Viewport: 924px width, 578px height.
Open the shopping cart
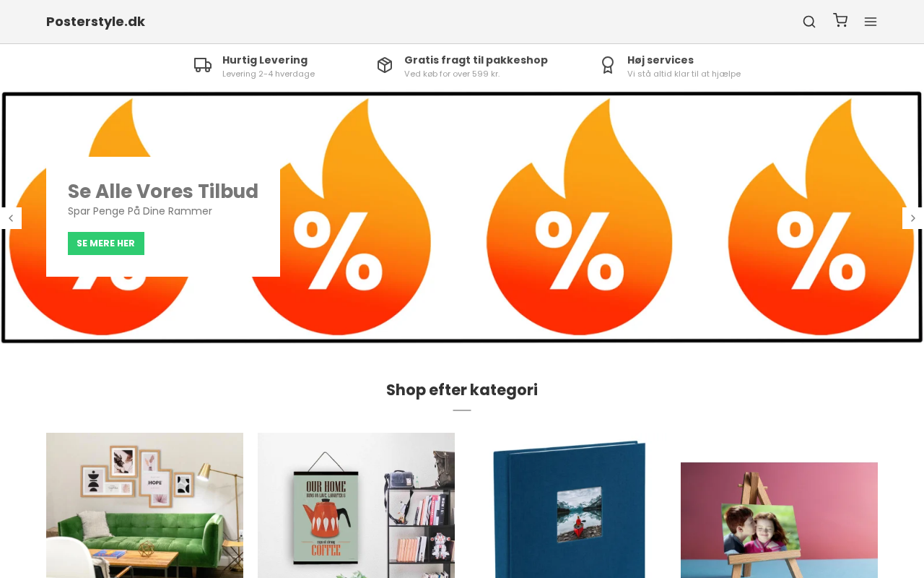[x=840, y=20]
